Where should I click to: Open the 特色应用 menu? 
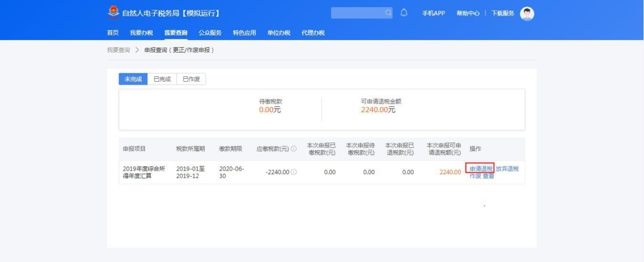tap(244, 33)
